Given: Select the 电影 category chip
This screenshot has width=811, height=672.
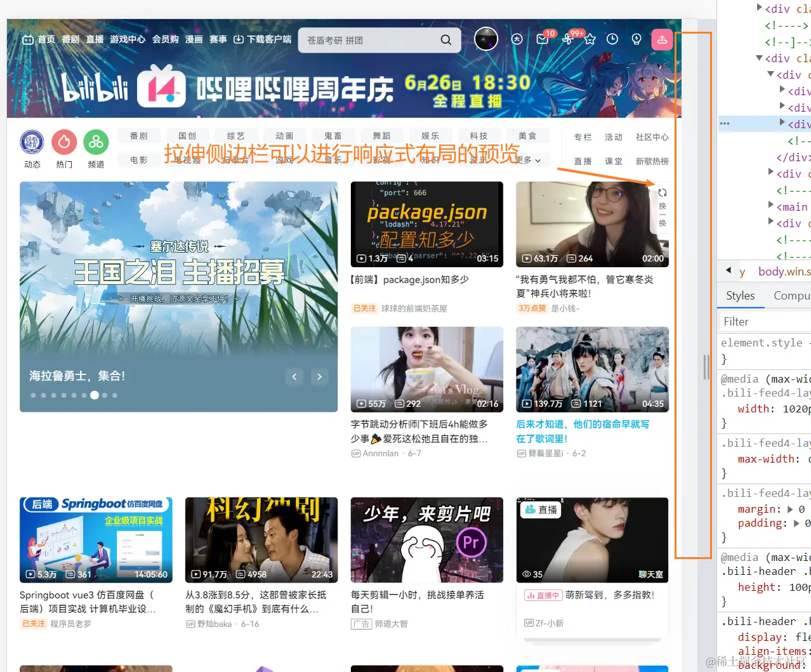Looking at the screenshot, I should tap(138, 160).
